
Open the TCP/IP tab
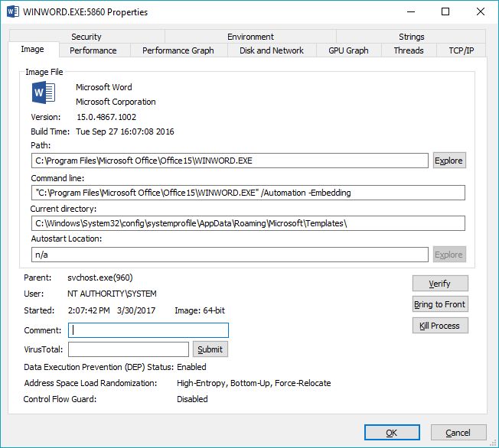point(461,50)
